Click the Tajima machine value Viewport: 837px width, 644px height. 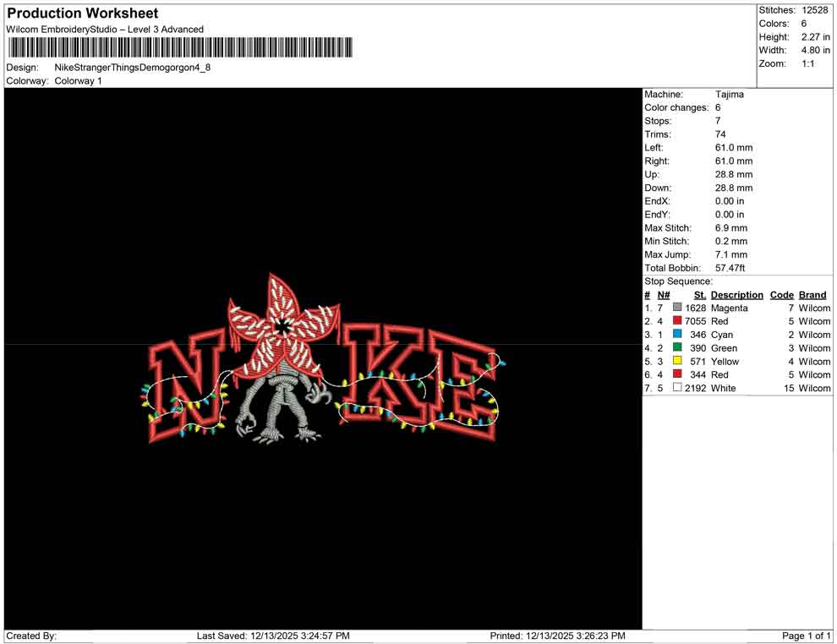point(729,95)
